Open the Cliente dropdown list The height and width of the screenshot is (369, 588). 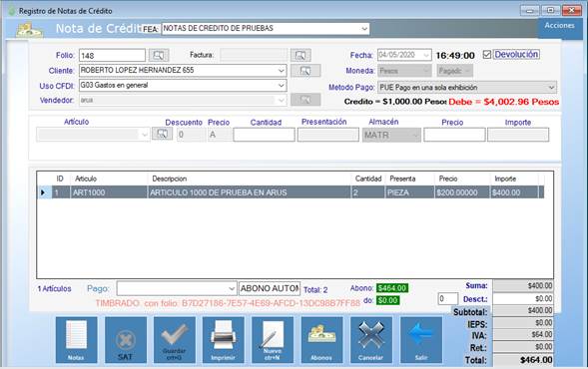[x=281, y=71]
